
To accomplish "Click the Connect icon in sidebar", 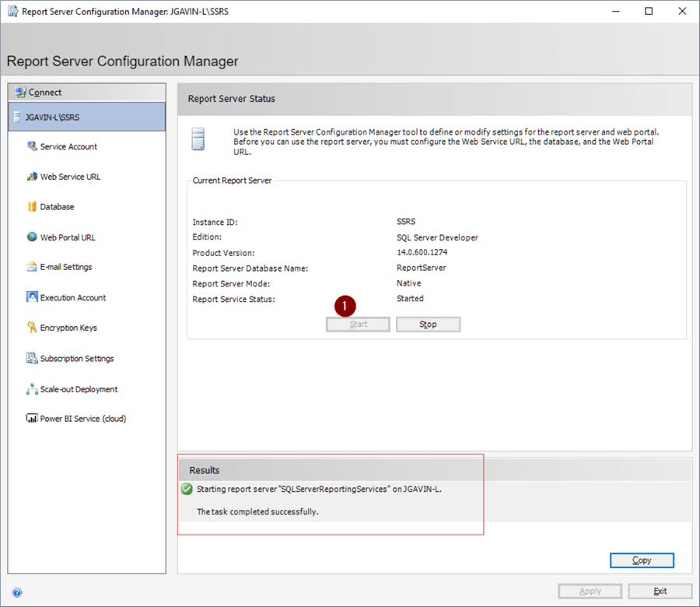I will 20,93.
